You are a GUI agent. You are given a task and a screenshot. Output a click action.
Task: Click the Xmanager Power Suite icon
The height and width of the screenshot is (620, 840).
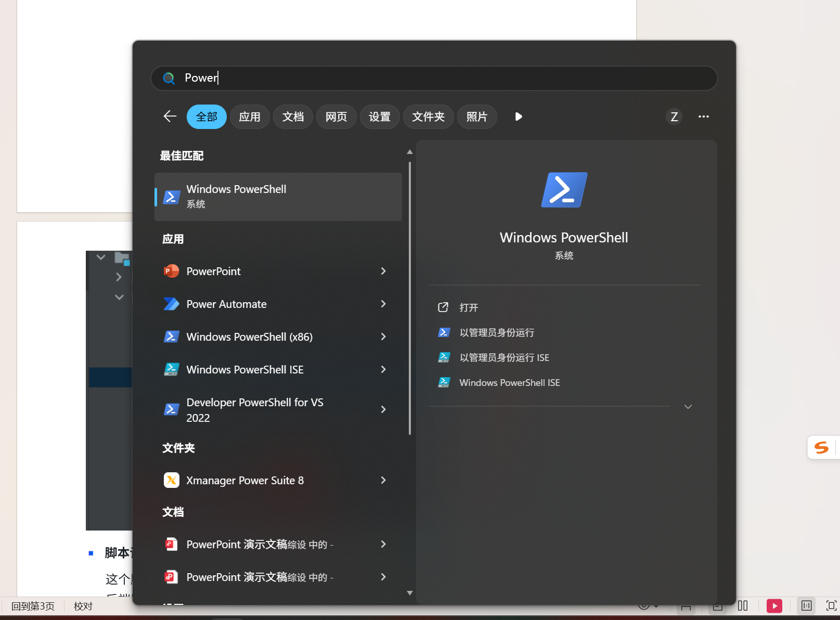pyautogui.click(x=171, y=480)
